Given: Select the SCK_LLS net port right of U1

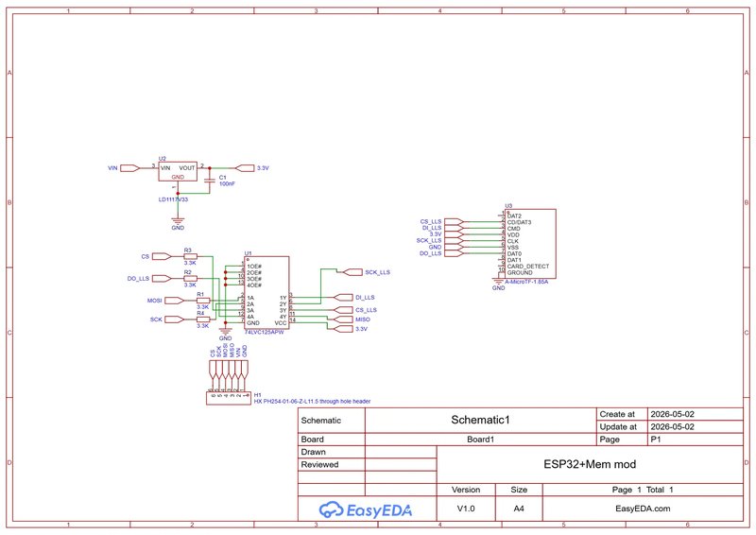Looking at the screenshot, I should point(352,272).
